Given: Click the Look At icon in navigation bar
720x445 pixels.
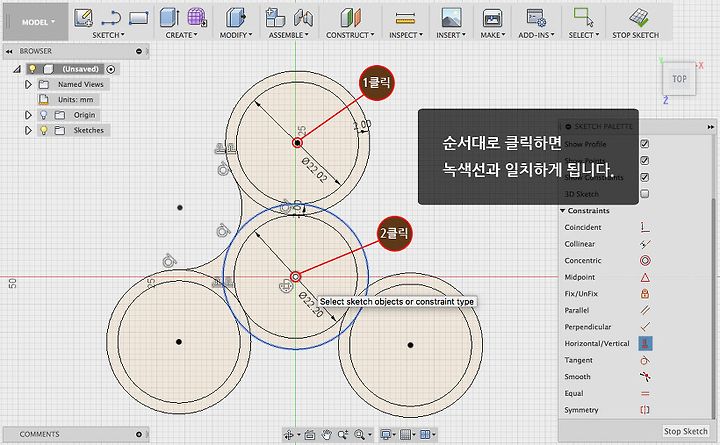Looking at the screenshot, I should tap(309, 434).
